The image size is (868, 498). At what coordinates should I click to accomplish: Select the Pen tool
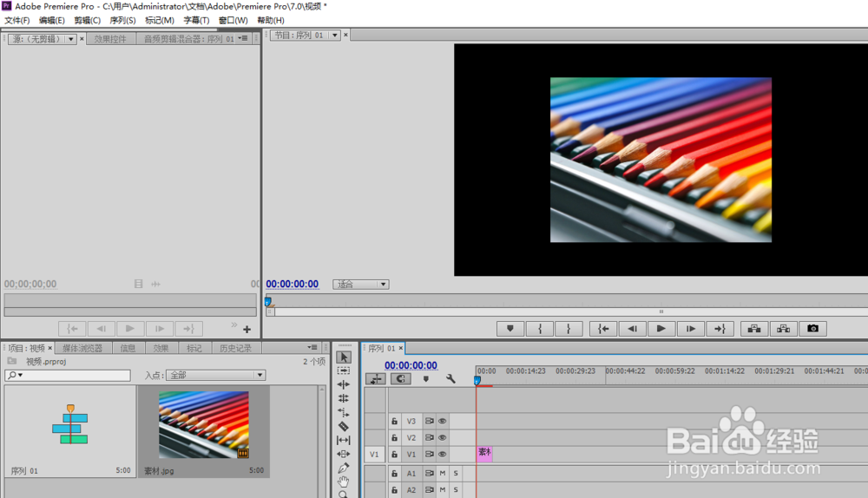coord(343,468)
